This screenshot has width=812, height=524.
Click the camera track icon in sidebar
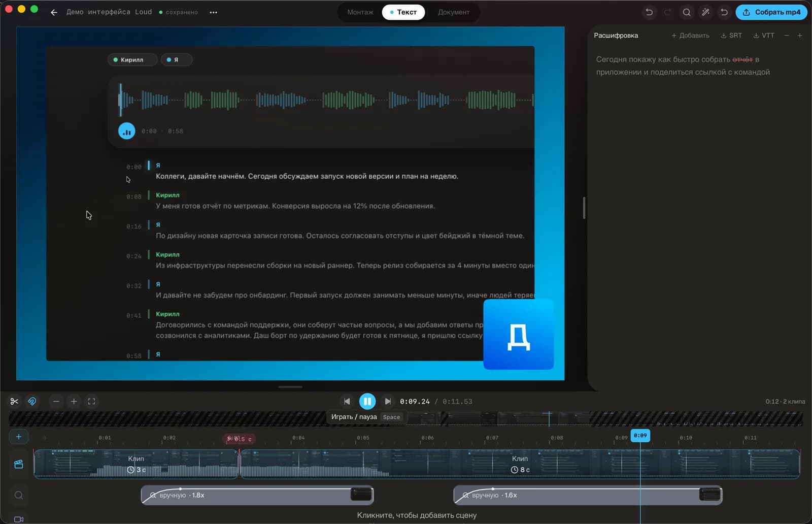[x=19, y=519]
